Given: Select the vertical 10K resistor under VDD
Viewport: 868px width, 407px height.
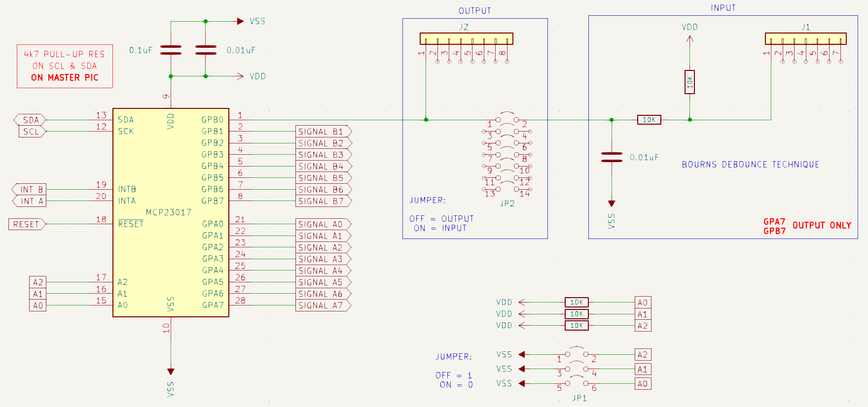Looking at the screenshot, I should click(689, 82).
